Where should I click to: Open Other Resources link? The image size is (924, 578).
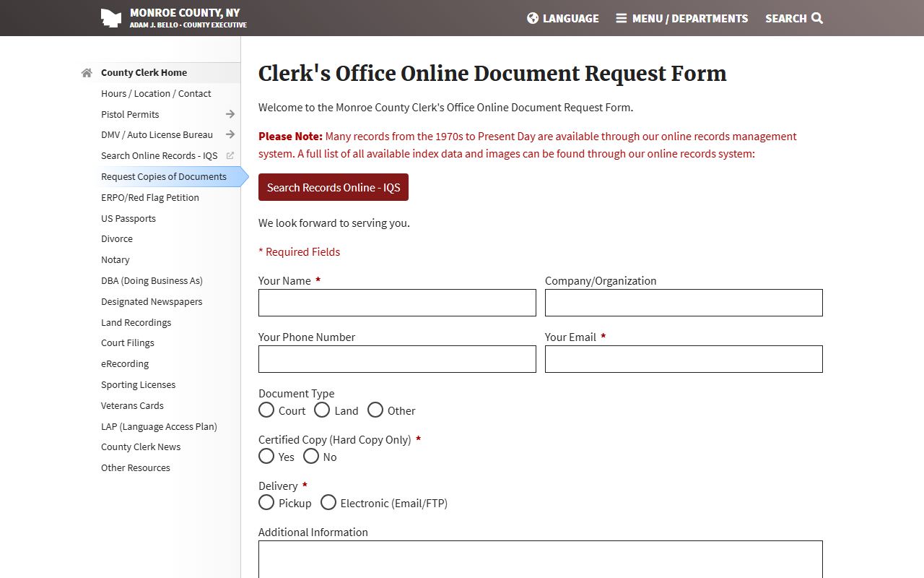point(136,467)
